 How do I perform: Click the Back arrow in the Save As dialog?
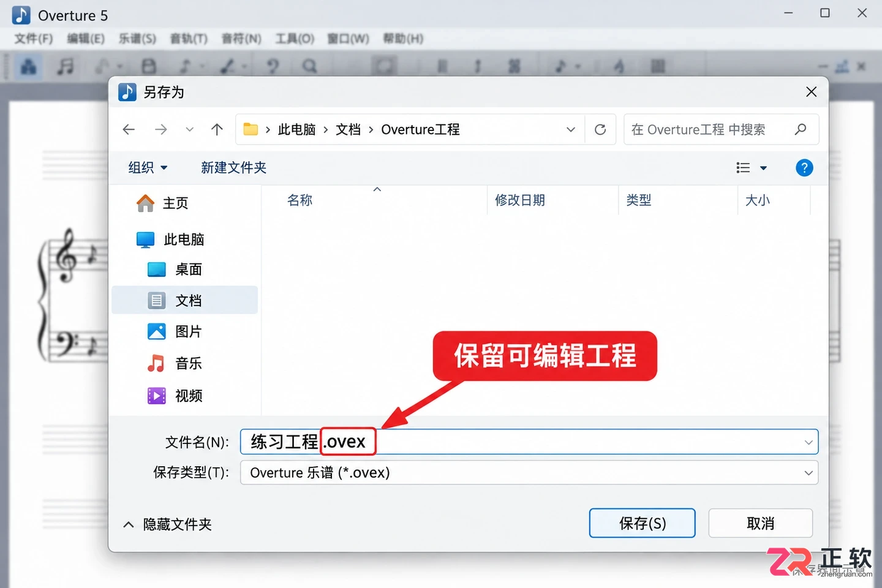click(x=129, y=129)
